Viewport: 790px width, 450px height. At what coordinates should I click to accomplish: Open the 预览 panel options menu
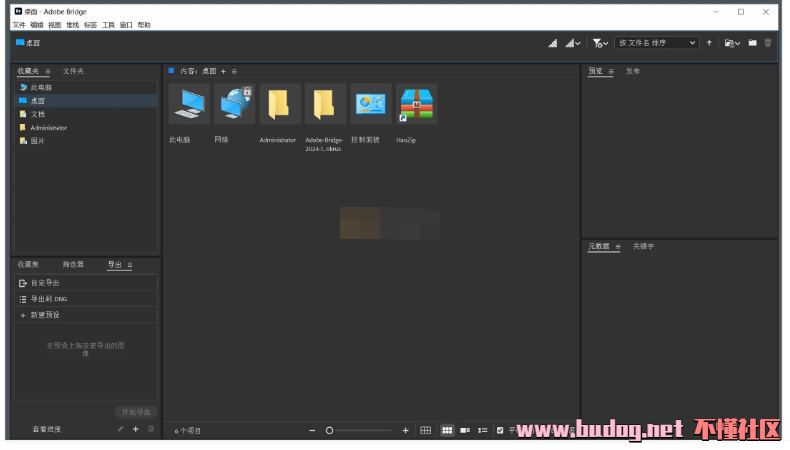tap(611, 72)
